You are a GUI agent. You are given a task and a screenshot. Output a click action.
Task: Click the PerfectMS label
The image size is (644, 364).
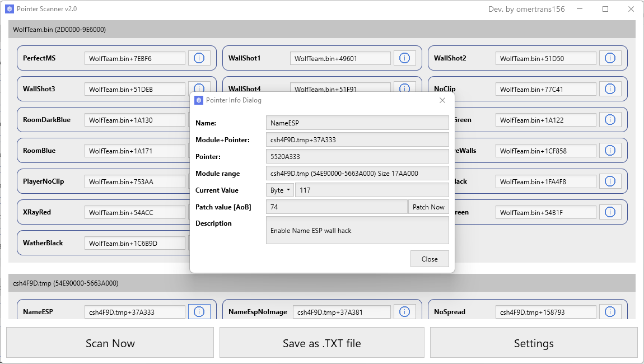pyautogui.click(x=39, y=58)
